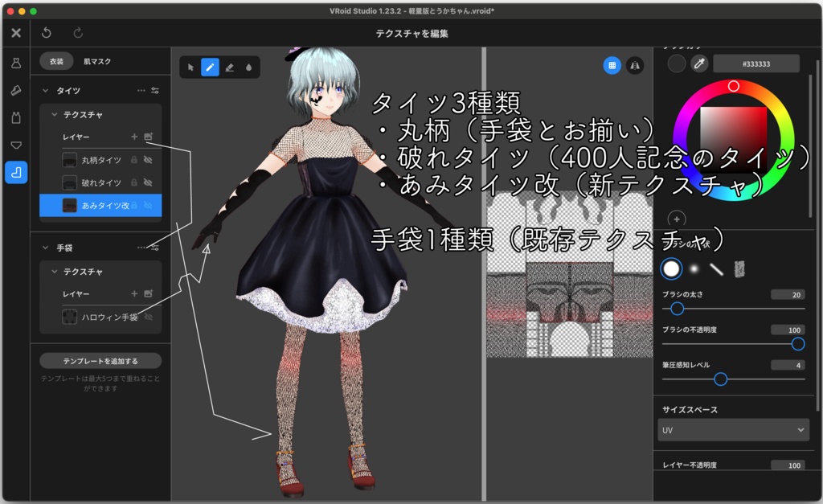Choose the textured brush shape
The height and width of the screenshot is (504, 823).
[x=739, y=269]
